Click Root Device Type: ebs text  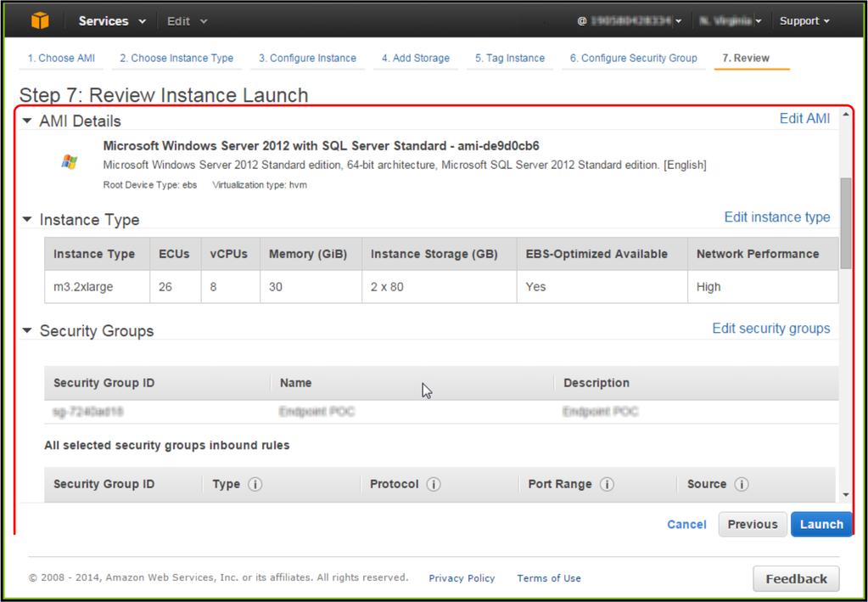150,185
